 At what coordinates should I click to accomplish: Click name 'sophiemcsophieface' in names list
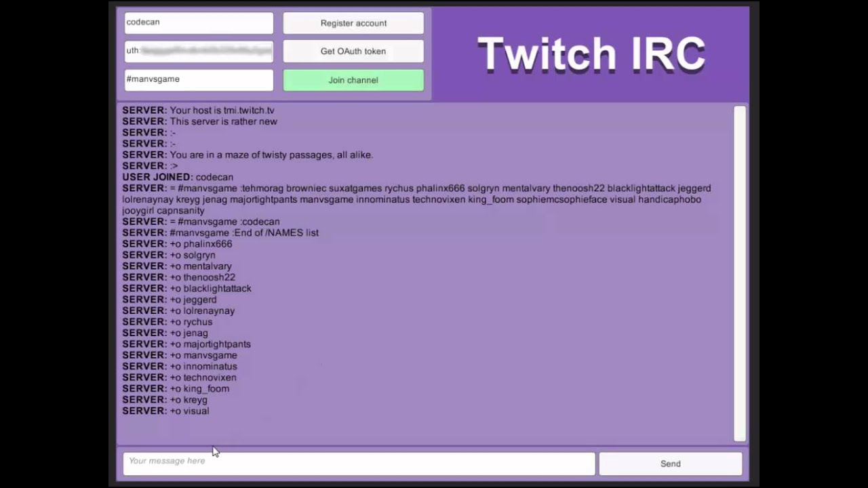[561, 199]
